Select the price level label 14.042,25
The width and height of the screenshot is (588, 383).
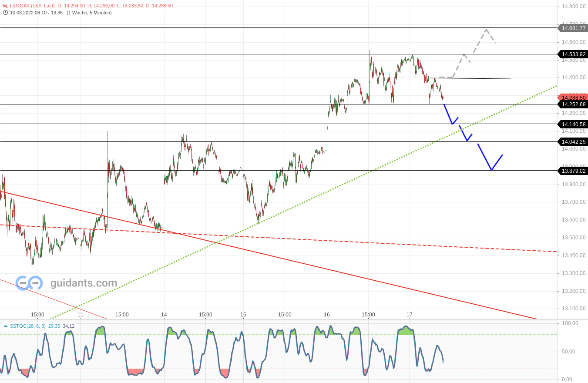click(x=573, y=141)
